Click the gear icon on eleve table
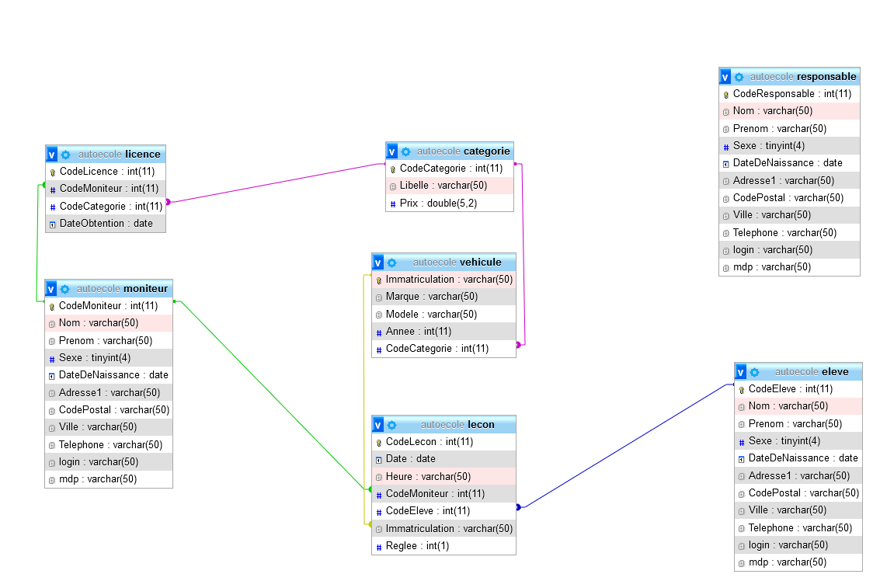 coord(754,372)
